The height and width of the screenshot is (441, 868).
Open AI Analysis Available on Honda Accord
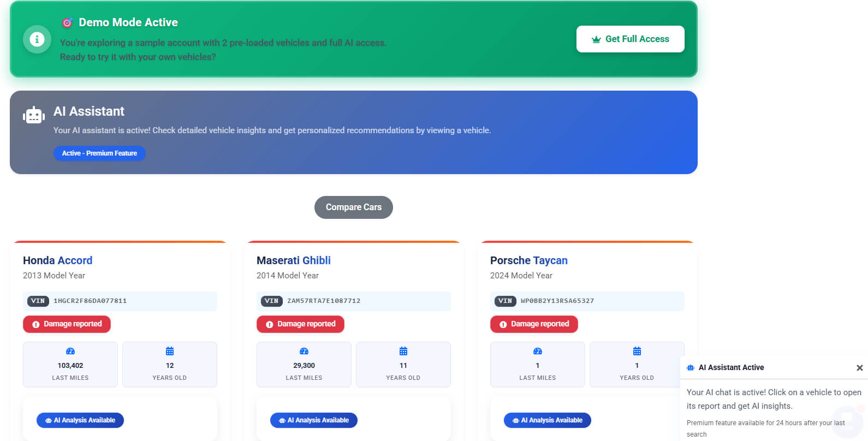(x=80, y=420)
